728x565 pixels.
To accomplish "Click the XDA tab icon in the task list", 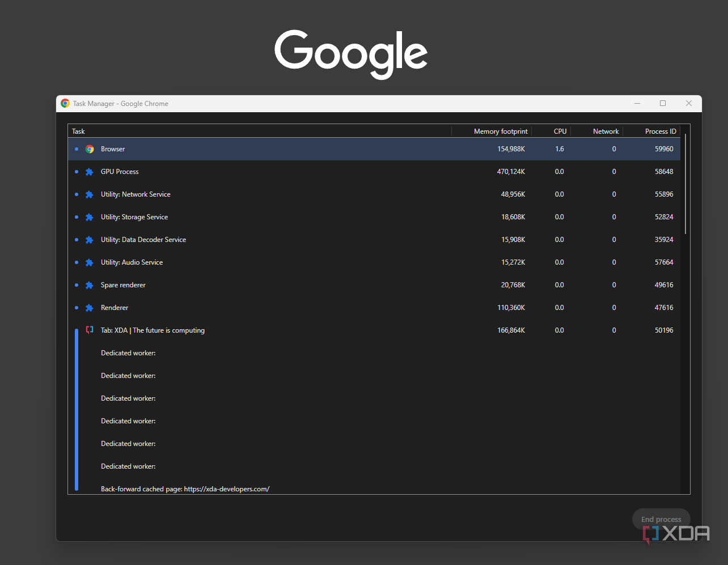I will tap(90, 330).
